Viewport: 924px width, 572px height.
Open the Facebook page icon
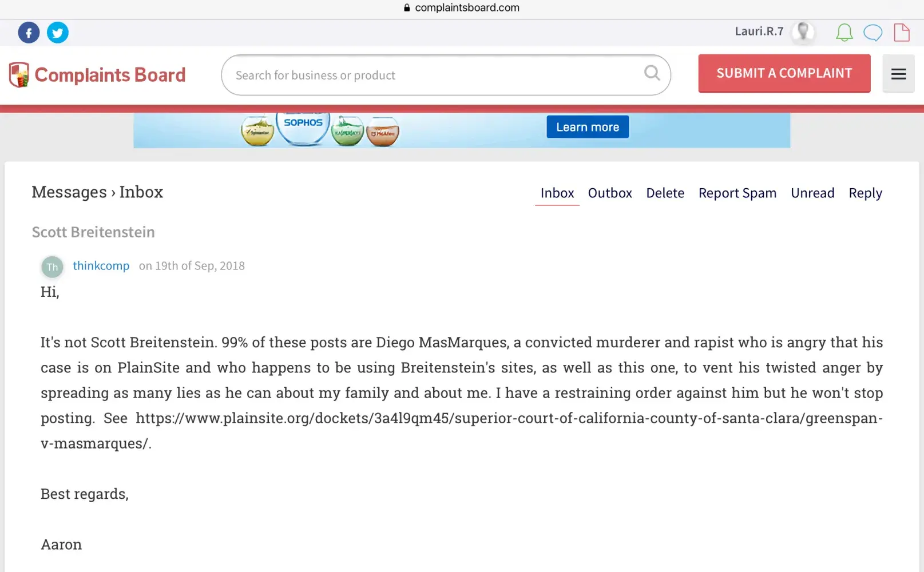tap(29, 33)
